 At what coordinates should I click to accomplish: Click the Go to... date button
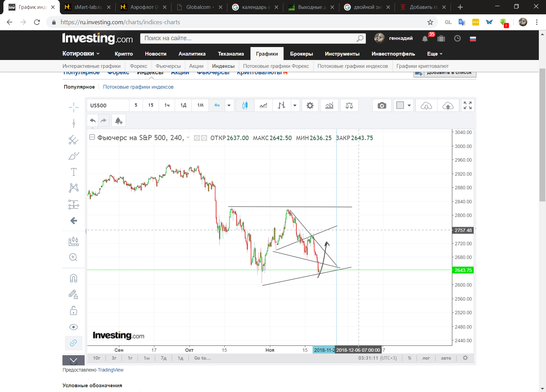[x=202, y=358]
